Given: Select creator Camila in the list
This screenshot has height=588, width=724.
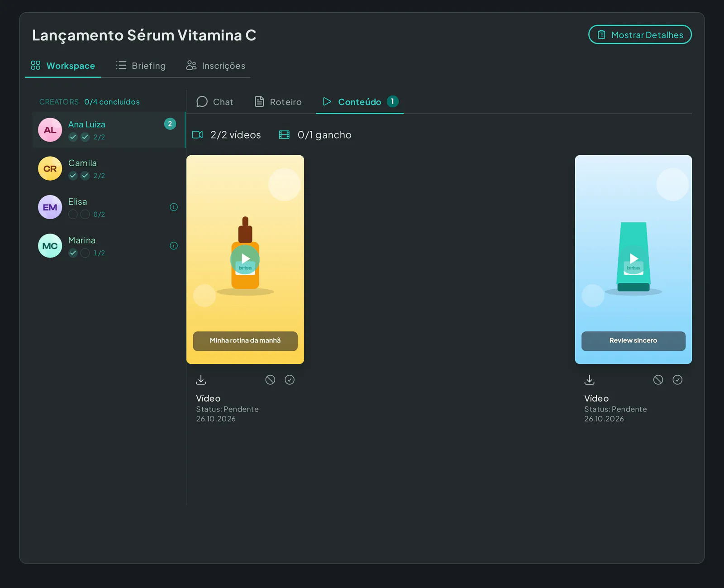Looking at the screenshot, I should click(x=109, y=168).
